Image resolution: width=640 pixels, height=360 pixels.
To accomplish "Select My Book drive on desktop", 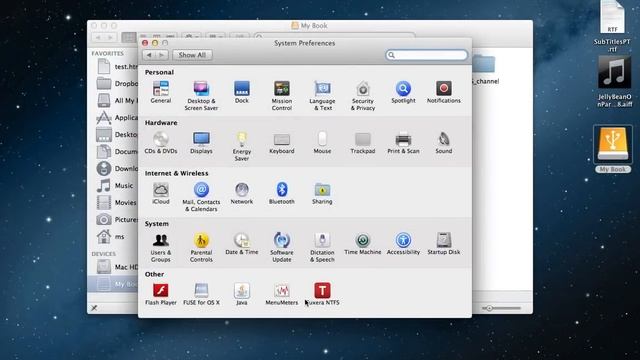I will (613, 149).
